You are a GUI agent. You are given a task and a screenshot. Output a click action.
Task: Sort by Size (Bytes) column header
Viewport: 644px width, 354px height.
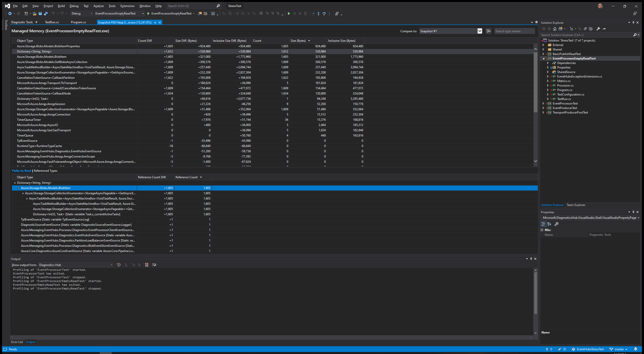coord(308,40)
